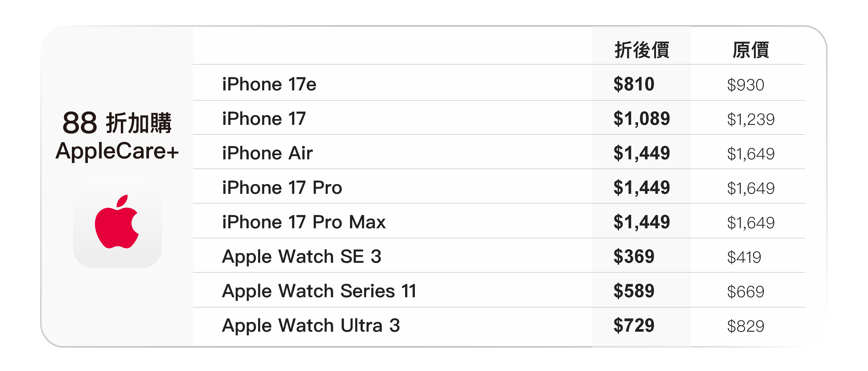Screen dimensions: 868x371
Task: Click the $729 discounted price
Action: coord(633,325)
